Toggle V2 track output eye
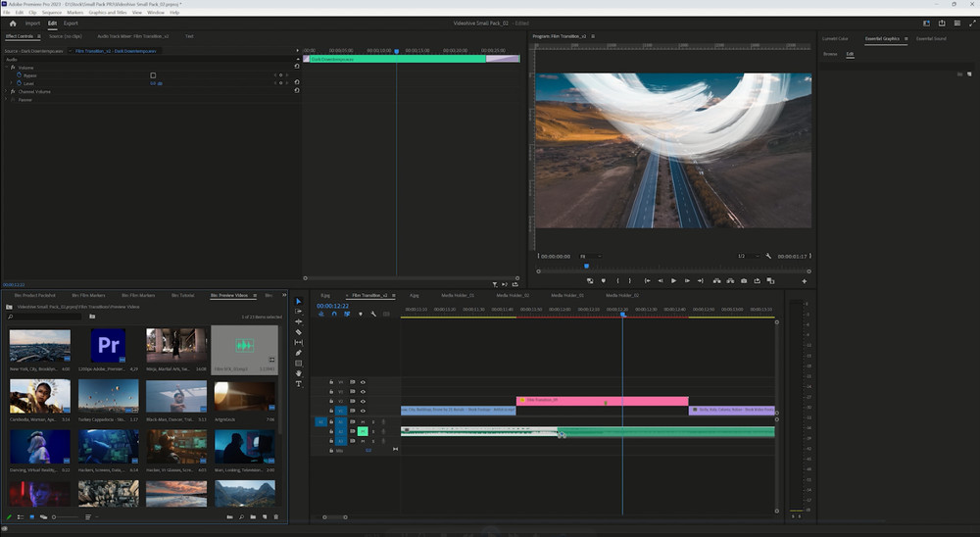The image size is (980, 537). pyautogui.click(x=363, y=402)
